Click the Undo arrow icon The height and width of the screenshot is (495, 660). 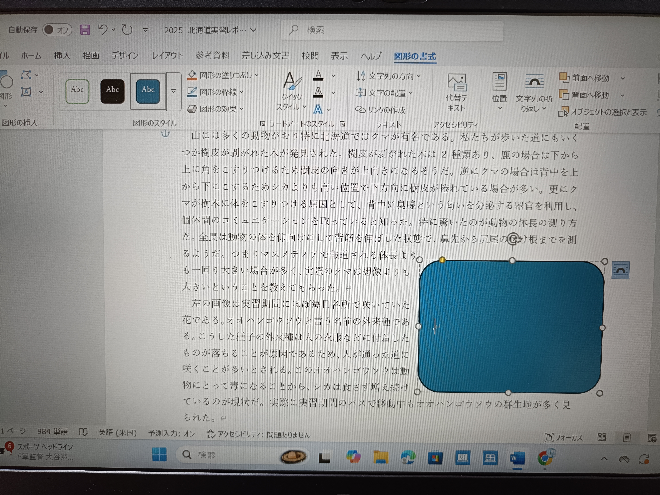click(x=103, y=29)
